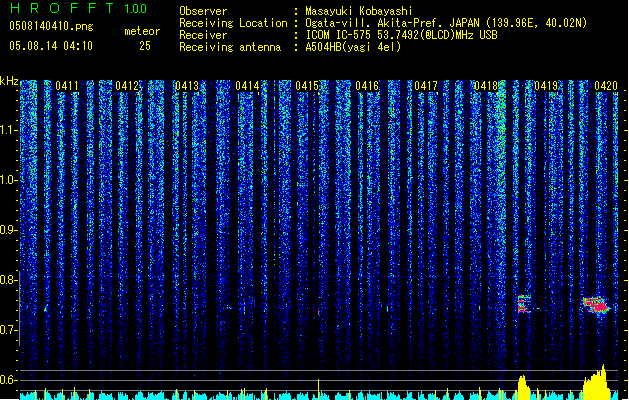Image resolution: width=629 pixels, height=400 pixels.
Task: Click the meteor count value 25
Action: tap(145, 46)
